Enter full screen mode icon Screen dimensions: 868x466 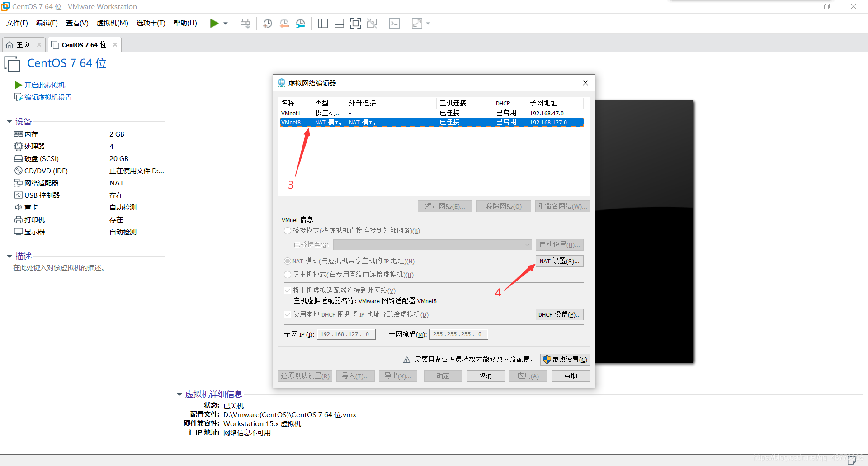click(355, 23)
